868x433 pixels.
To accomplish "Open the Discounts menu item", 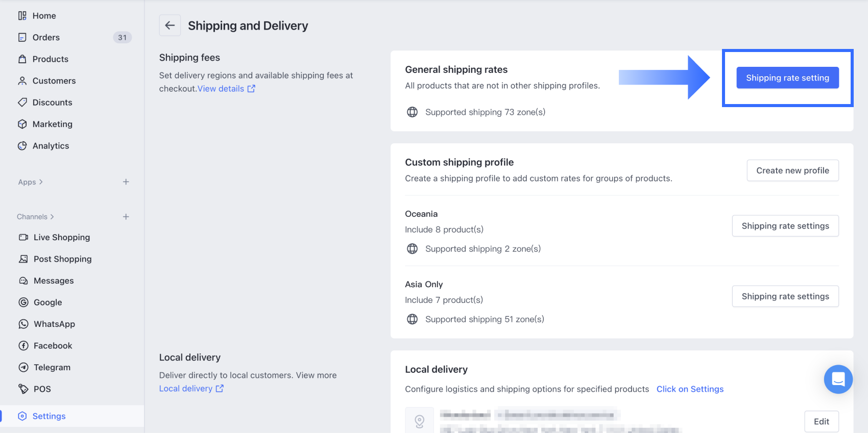I will tap(52, 103).
